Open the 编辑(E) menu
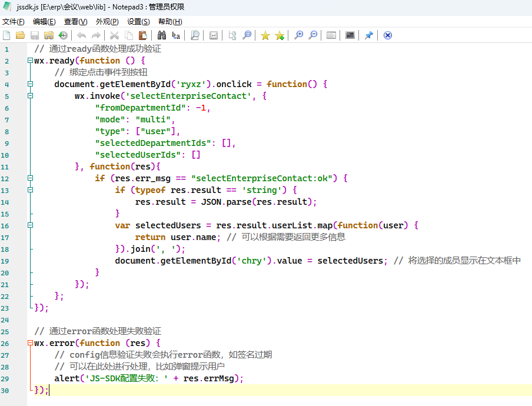Viewport: 532px width, 406px height. [x=44, y=22]
